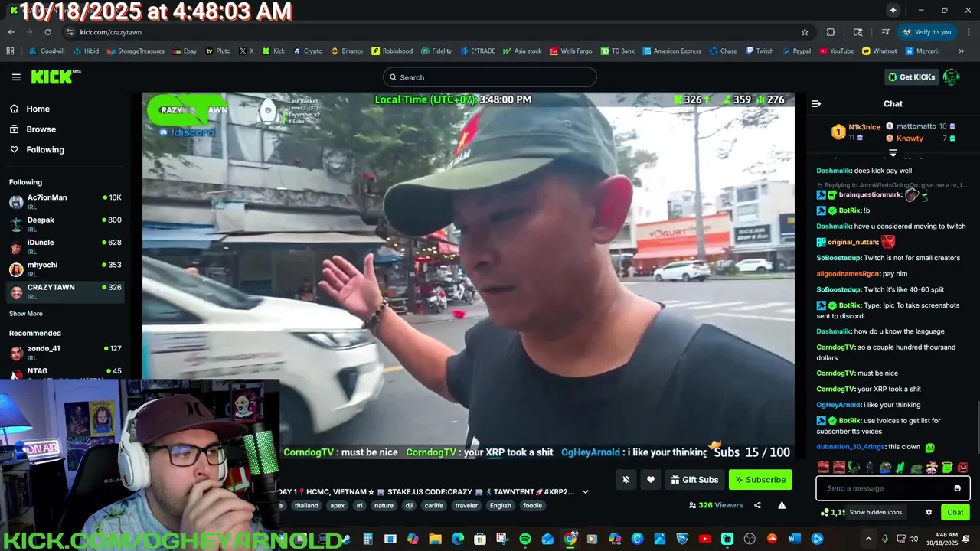Open the iDuncle channel
Viewport: 980px width, 551px height.
pyautogui.click(x=65, y=246)
